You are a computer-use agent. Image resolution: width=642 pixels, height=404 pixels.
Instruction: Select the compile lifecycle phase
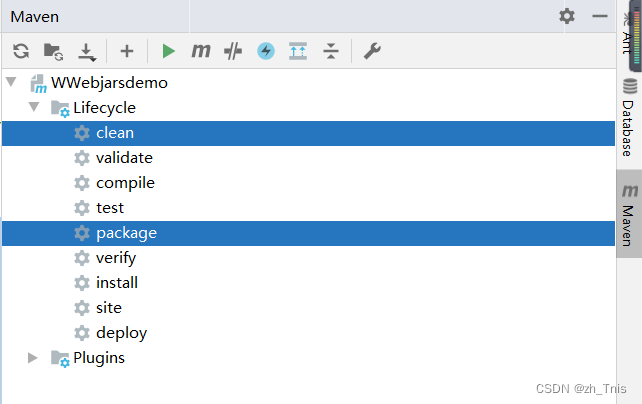click(308, 183)
